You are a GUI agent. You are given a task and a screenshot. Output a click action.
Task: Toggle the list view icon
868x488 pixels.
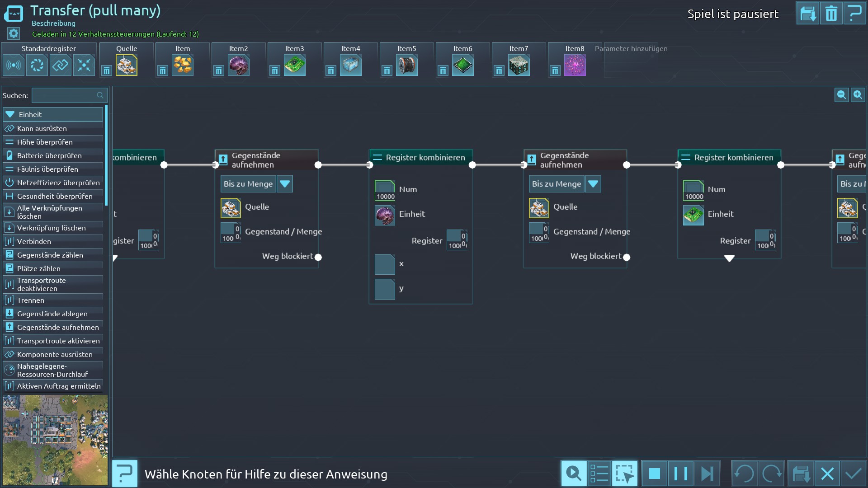(599, 474)
